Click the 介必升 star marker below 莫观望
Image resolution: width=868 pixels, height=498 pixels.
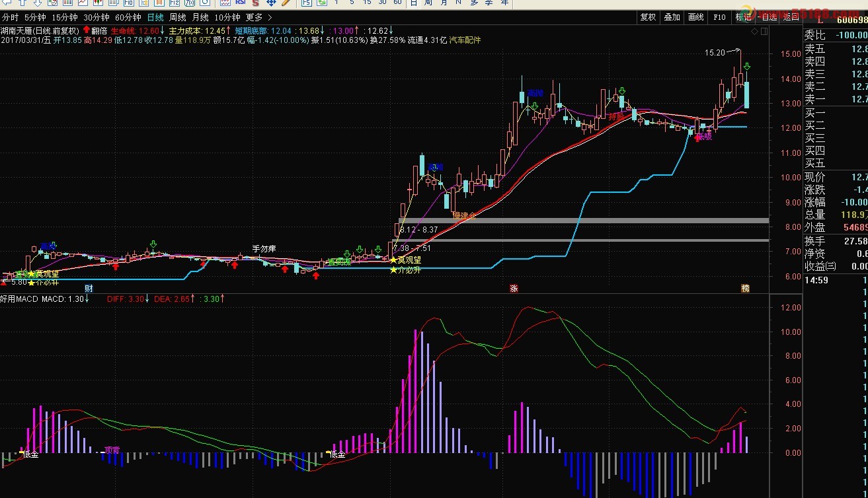406,270
